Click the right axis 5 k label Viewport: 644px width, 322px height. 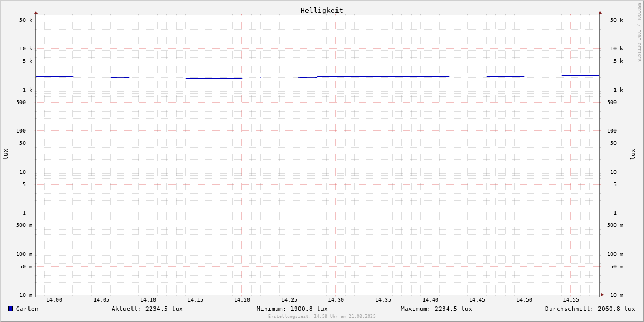pos(618,61)
